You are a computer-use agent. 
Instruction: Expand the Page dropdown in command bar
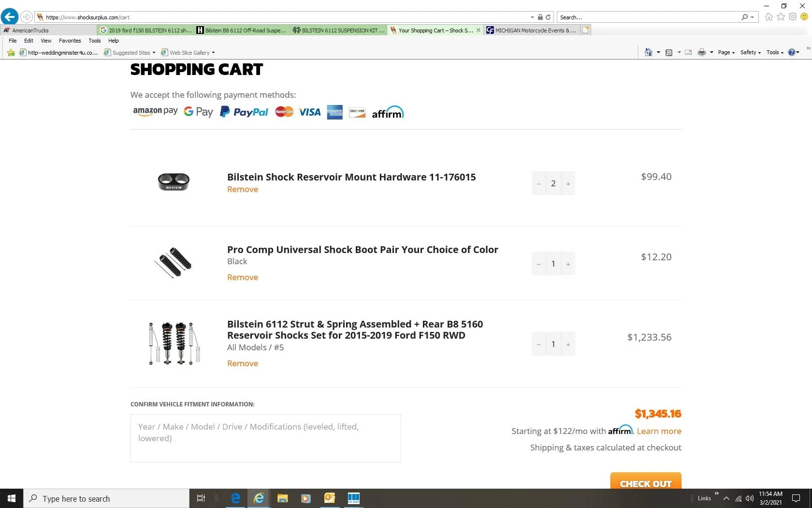pos(726,52)
